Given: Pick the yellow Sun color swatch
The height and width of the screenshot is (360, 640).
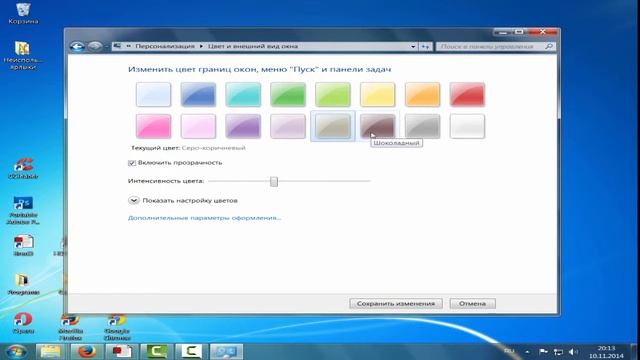Looking at the screenshot, I should click(378, 94).
